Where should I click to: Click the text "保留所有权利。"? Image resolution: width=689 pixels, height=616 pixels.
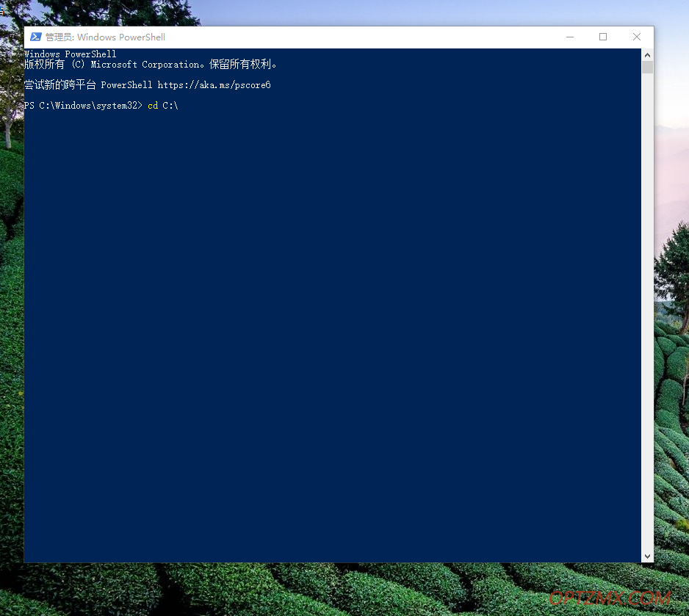243,65
